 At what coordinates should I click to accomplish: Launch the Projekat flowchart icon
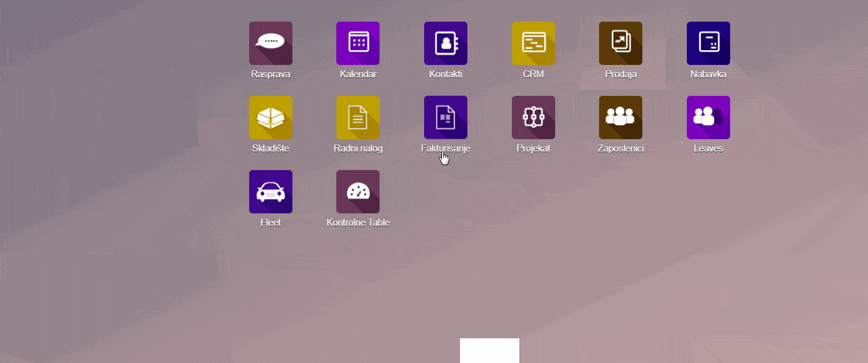[x=533, y=117]
